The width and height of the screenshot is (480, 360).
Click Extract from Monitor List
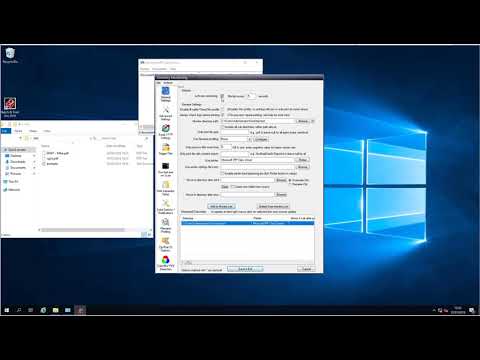(x=273, y=206)
